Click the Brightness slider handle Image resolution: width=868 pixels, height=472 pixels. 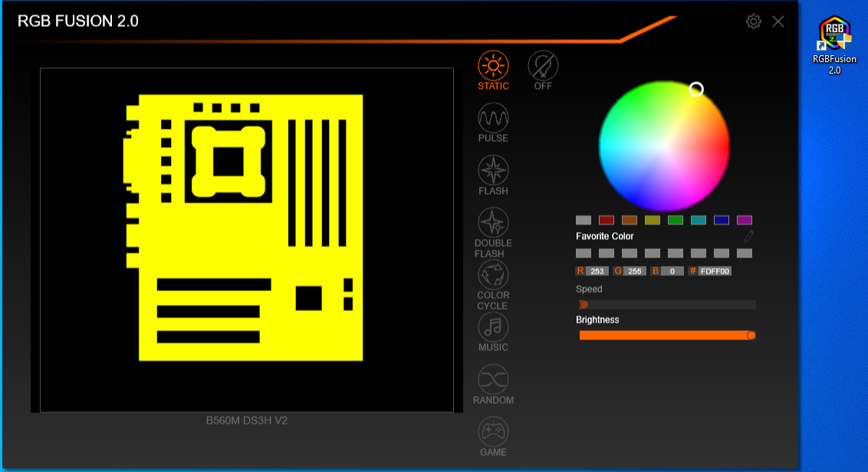[x=751, y=336]
